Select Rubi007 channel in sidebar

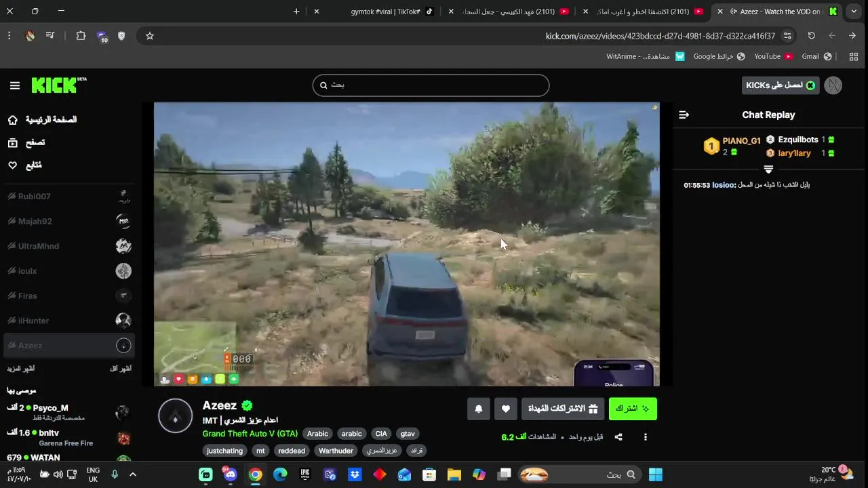[x=69, y=197]
